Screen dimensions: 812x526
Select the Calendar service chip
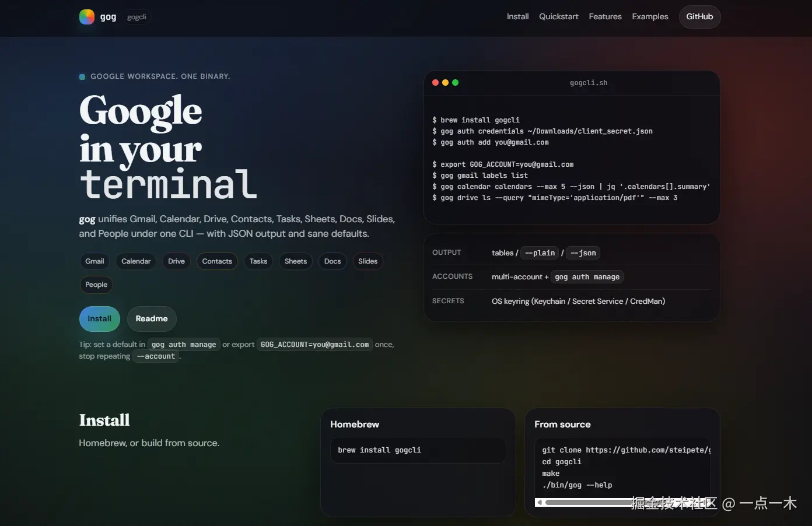[x=136, y=261]
